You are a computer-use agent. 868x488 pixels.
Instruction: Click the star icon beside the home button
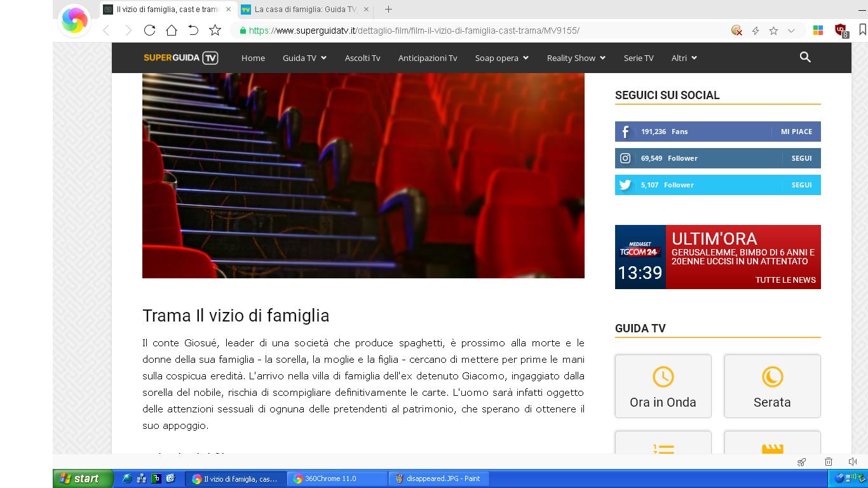[x=215, y=30]
